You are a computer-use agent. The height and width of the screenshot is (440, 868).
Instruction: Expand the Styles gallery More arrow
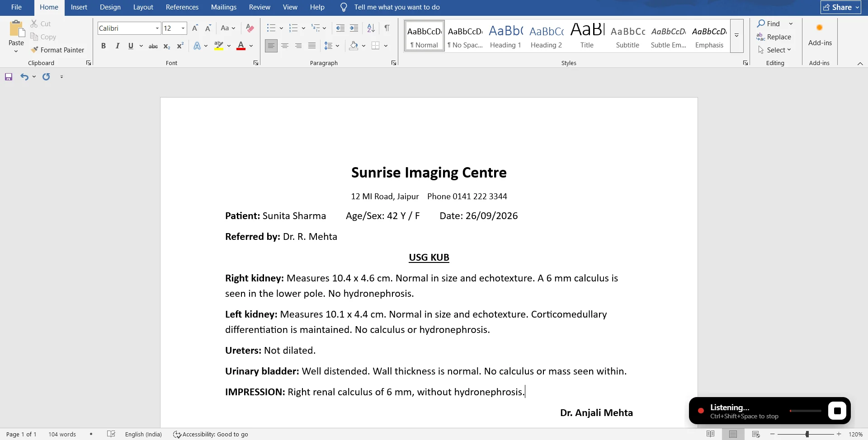pyautogui.click(x=737, y=36)
